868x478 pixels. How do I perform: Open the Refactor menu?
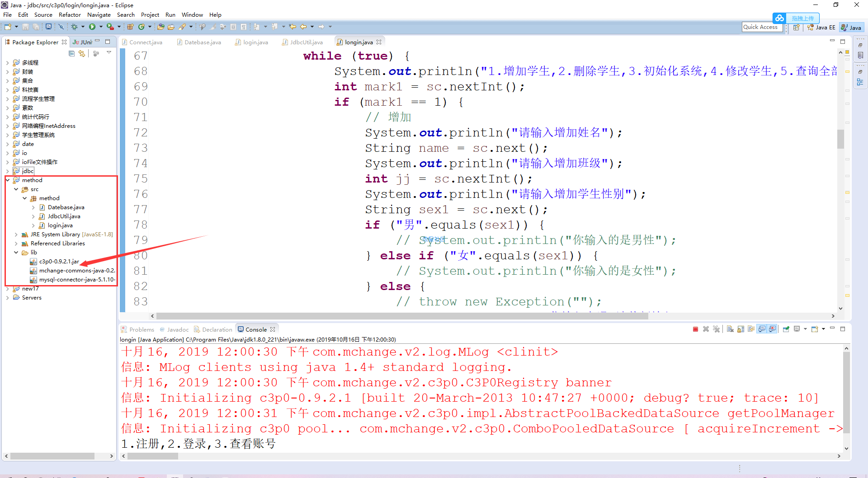tap(70, 15)
